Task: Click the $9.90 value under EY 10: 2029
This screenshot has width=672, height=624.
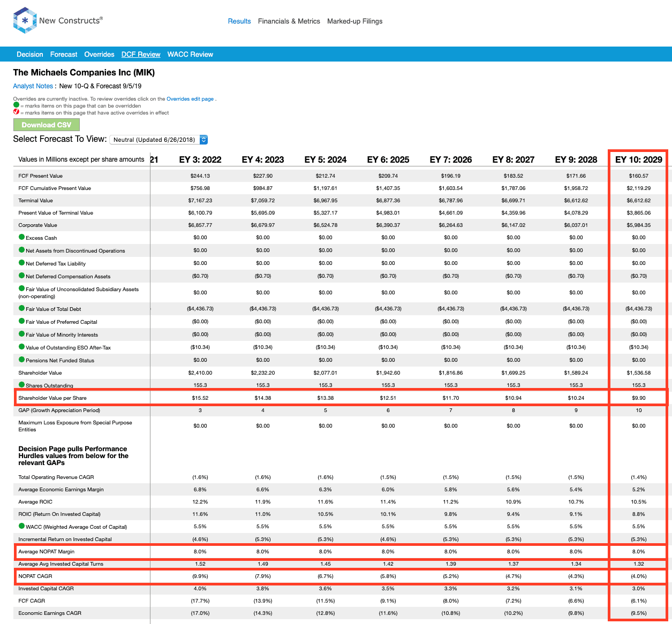Action: pos(639,398)
